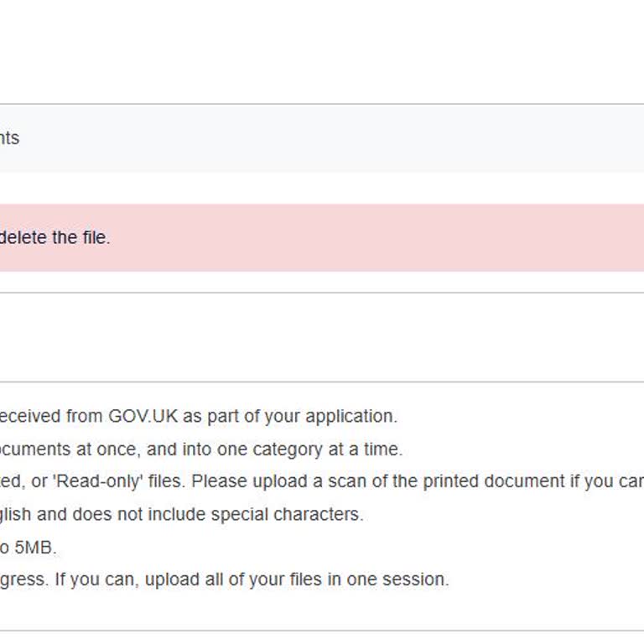Click the header text ending in 'nts'
This screenshot has height=644, width=644.
click(9, 138)
